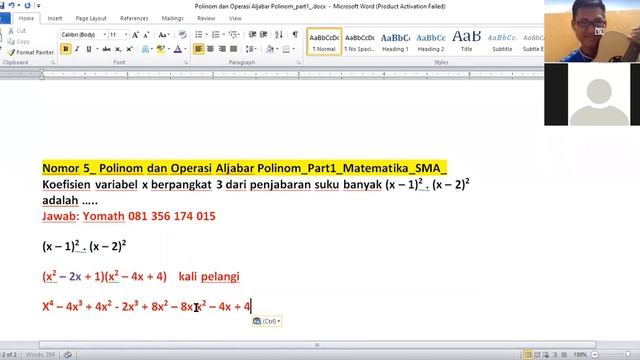The height and width of the screenshot is (360, 640).
Task: Click Copy in Clipboard group
Action: (19, 41)
